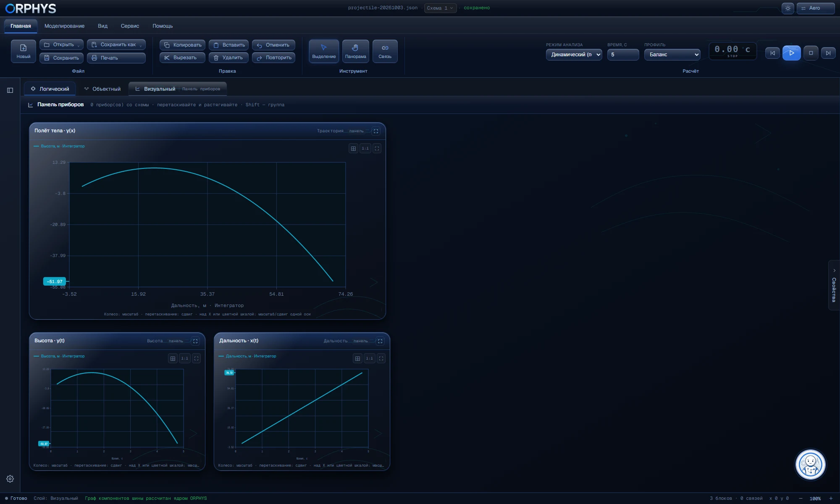
Task: Click the Копировать button
Action: [182, 45]
